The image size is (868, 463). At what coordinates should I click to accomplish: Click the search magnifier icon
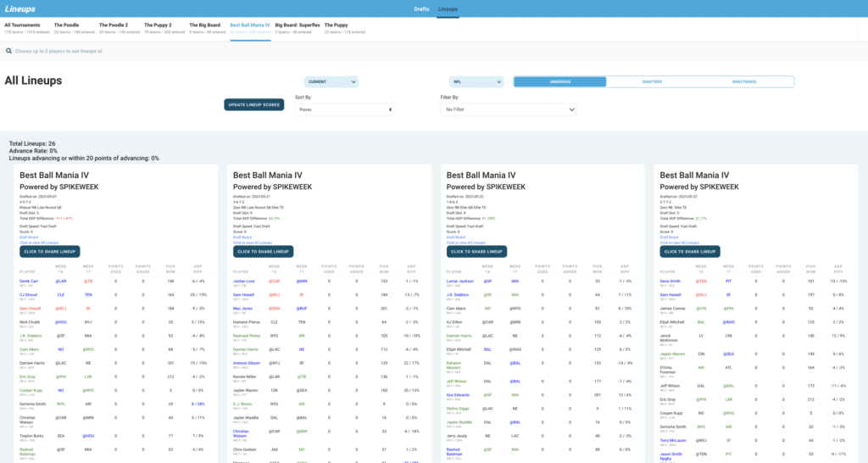click(8, 51)
